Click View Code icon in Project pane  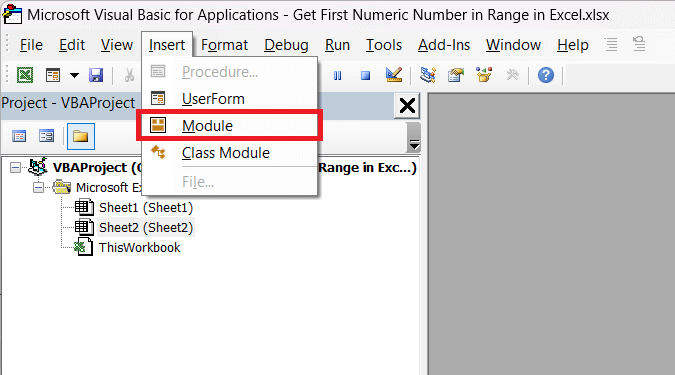tap(19, 136)
